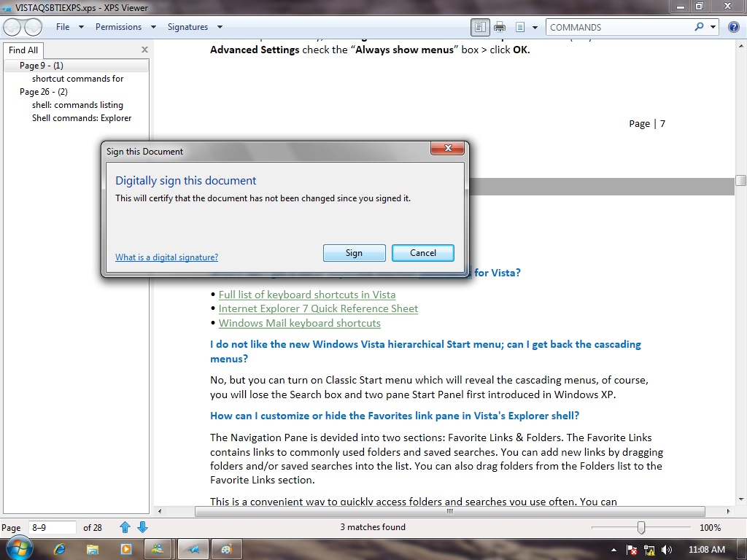Open the Permissions menu
The image size is (747, 560).
pos(118,27)
